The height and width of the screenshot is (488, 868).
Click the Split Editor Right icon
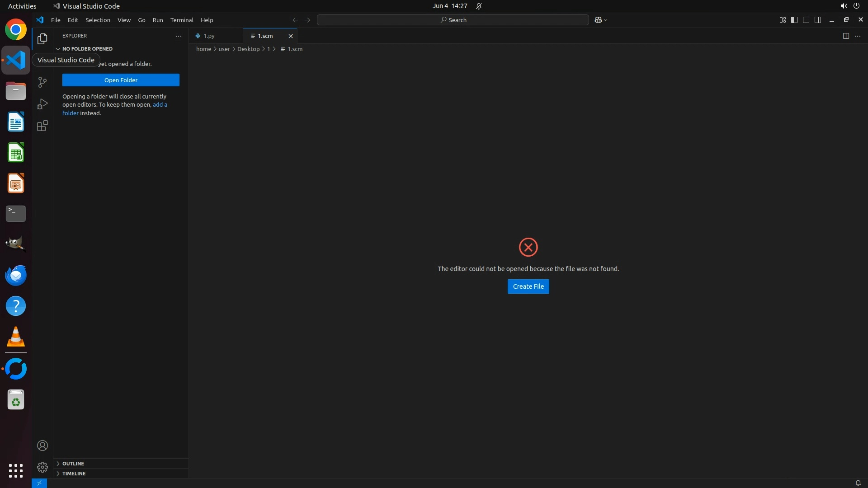[846, 36]
